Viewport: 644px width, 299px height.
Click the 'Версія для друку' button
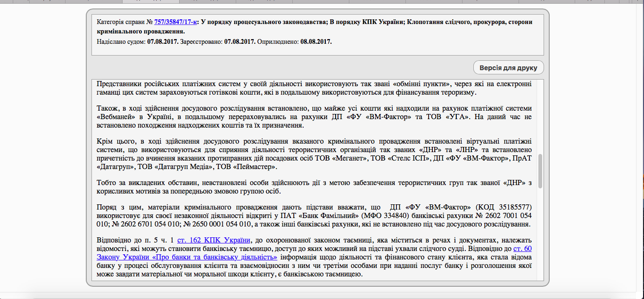click(508, 68)
